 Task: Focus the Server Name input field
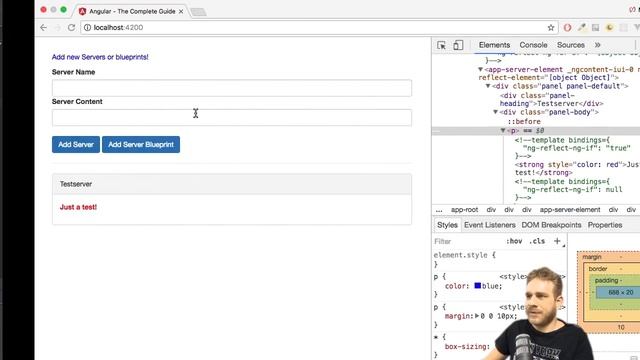coord(232,88)
